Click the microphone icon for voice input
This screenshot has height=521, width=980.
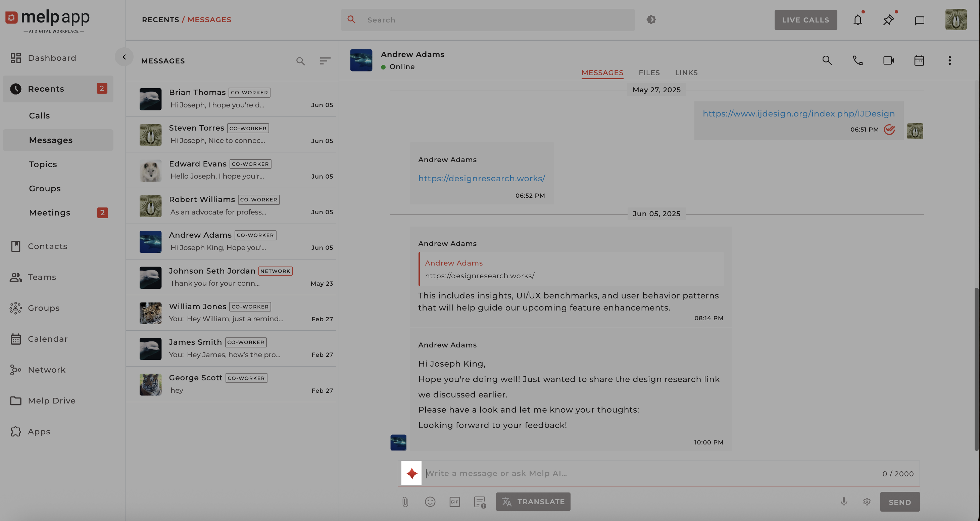tap(843, 502)
